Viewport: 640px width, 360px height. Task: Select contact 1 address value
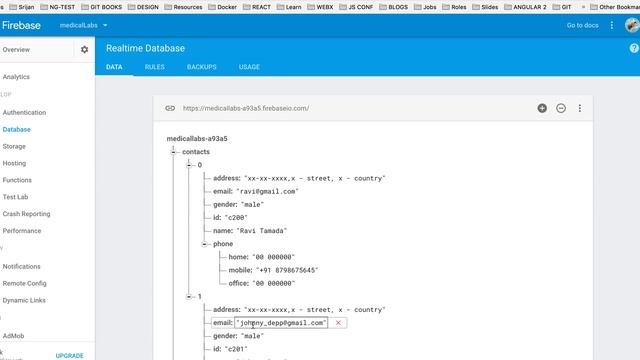315,310
